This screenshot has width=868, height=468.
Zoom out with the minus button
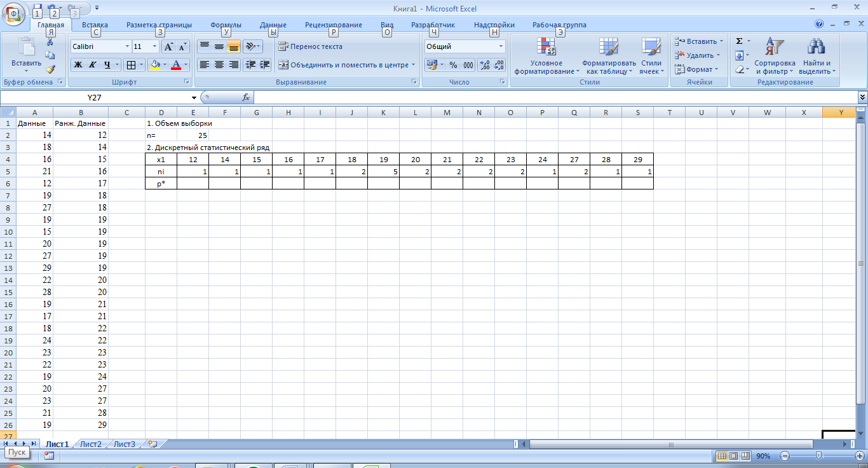(x=785, y=456)
